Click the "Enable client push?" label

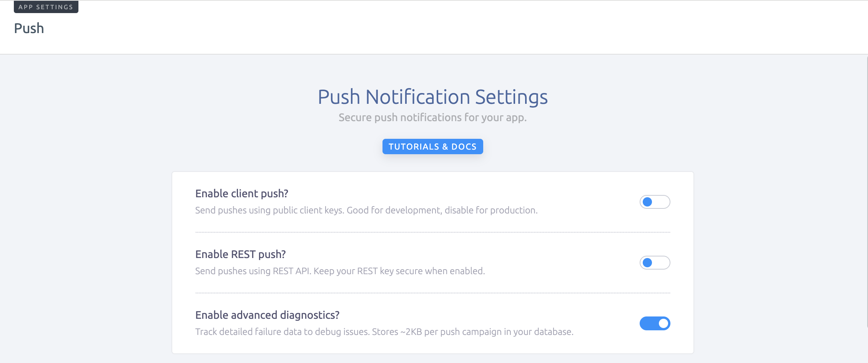[241, 193]
